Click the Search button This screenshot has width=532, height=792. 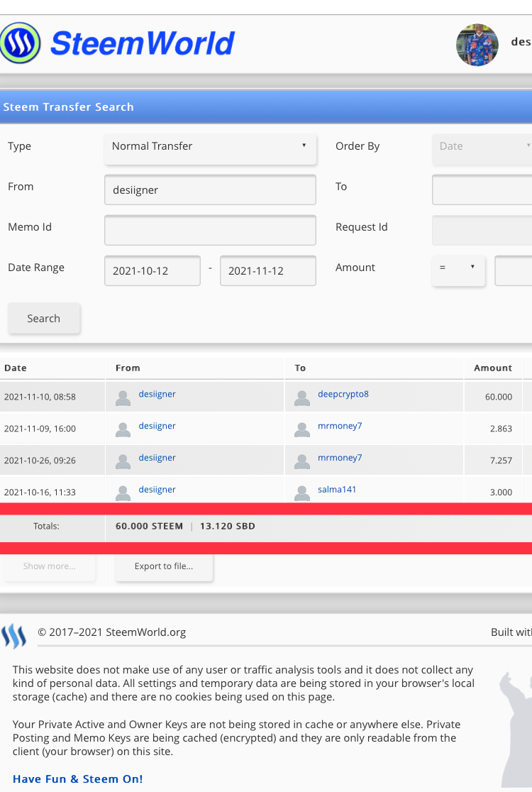pos(44,318)
